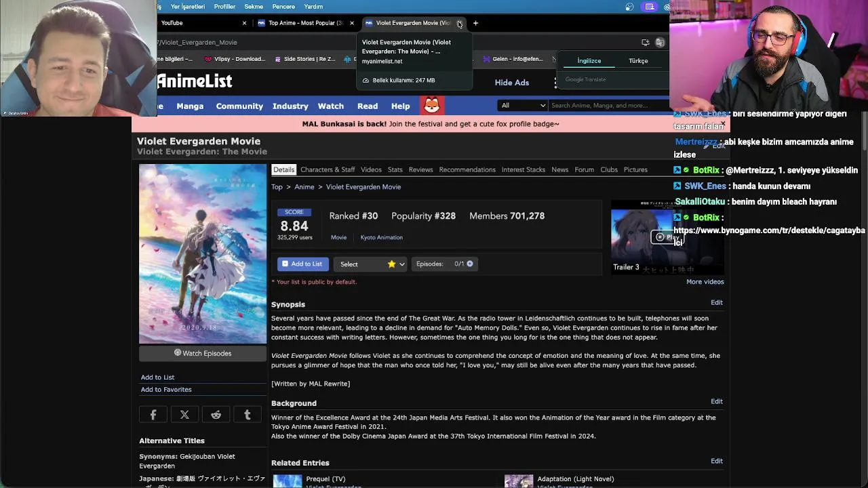This screenshot has height=488, width=868.
Task: Open Profiller menu in menu bar
Action: pos(224,7)
